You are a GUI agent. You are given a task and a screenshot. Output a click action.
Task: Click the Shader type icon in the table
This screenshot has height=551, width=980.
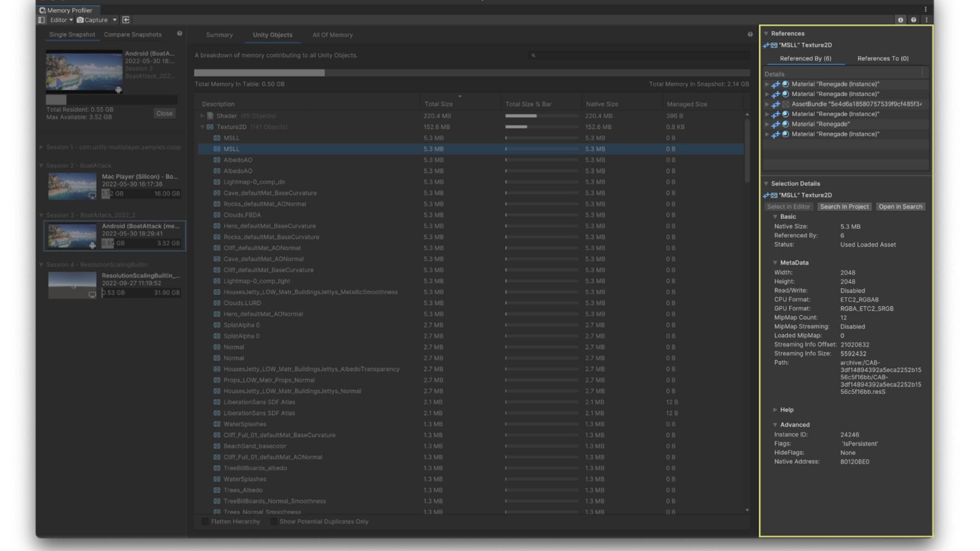pos(210,116)
